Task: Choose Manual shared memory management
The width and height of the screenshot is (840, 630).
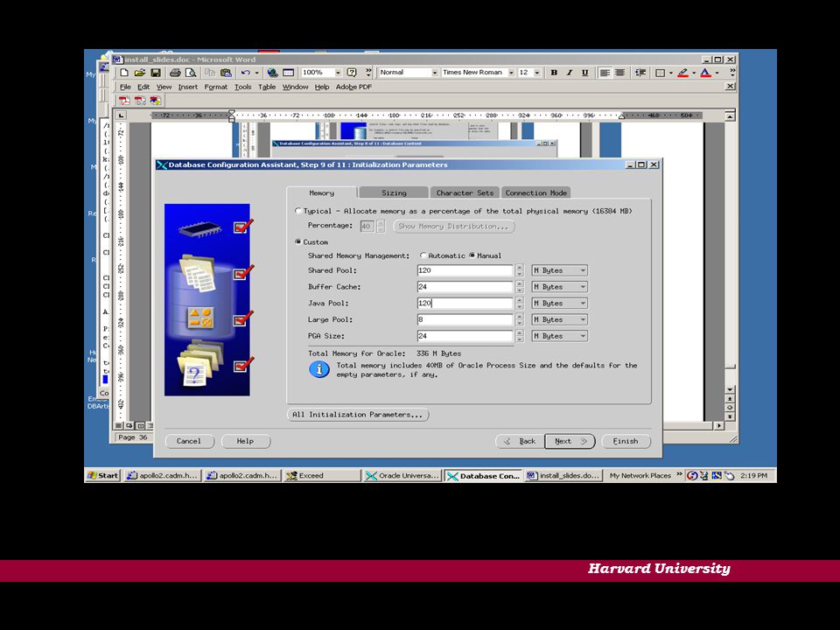Action: tap(472, 255)
